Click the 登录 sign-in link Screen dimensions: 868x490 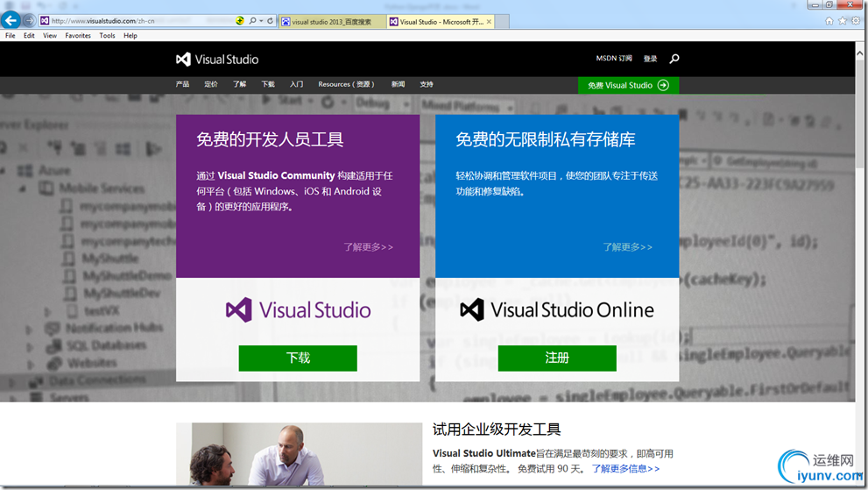tap(650, 59)
